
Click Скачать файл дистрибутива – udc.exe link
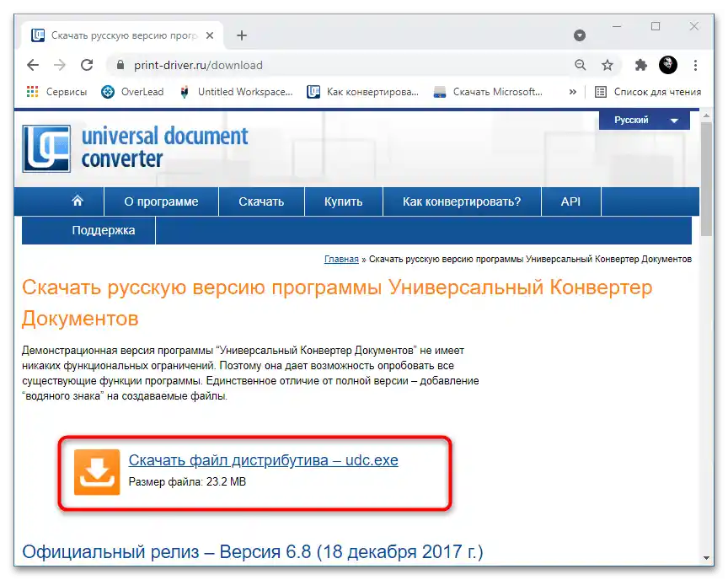pos(263,459)
